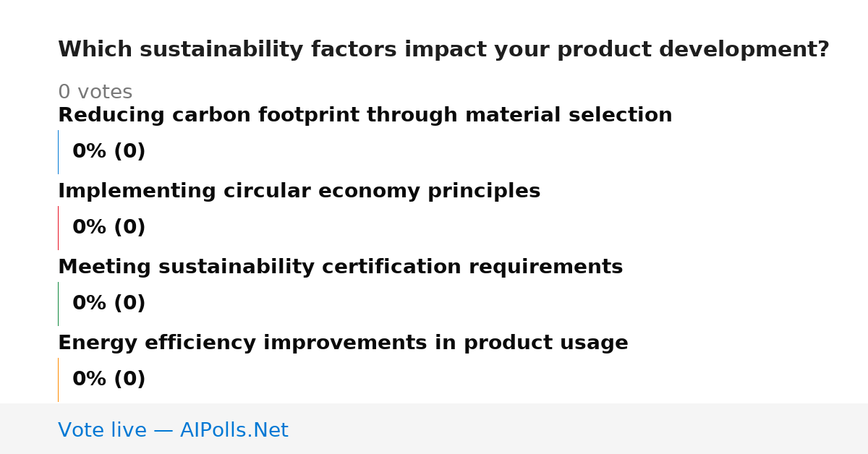Choose Implementing circular economy principles option
This screenshot has width=868, height=454.
click(299, 192)
